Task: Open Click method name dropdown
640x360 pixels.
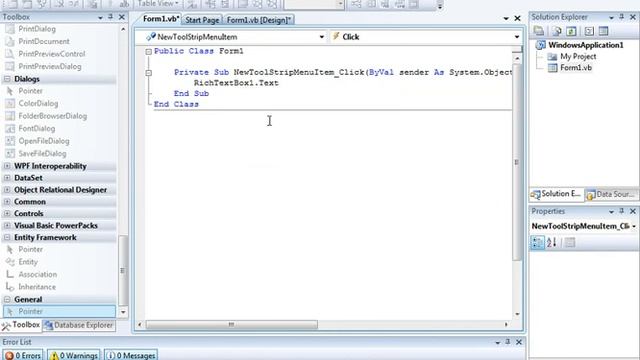Action: click(x=517, y=37)
